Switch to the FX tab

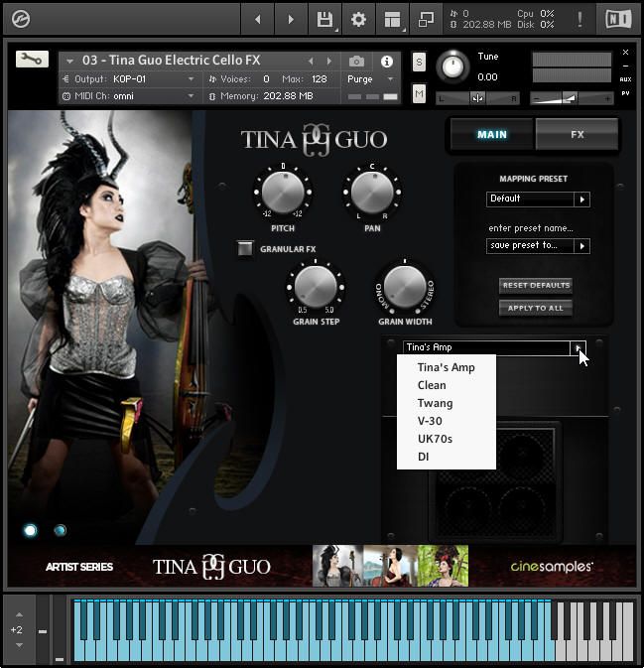577,135
